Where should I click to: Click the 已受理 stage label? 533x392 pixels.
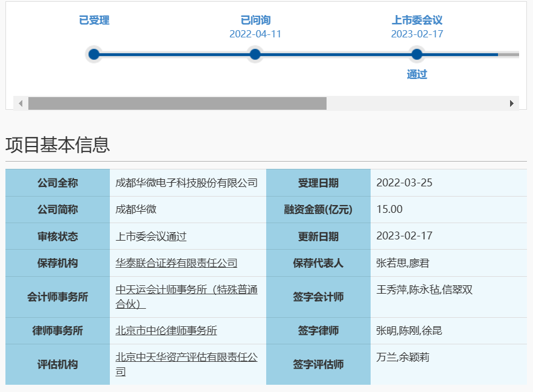coord(94,20)
